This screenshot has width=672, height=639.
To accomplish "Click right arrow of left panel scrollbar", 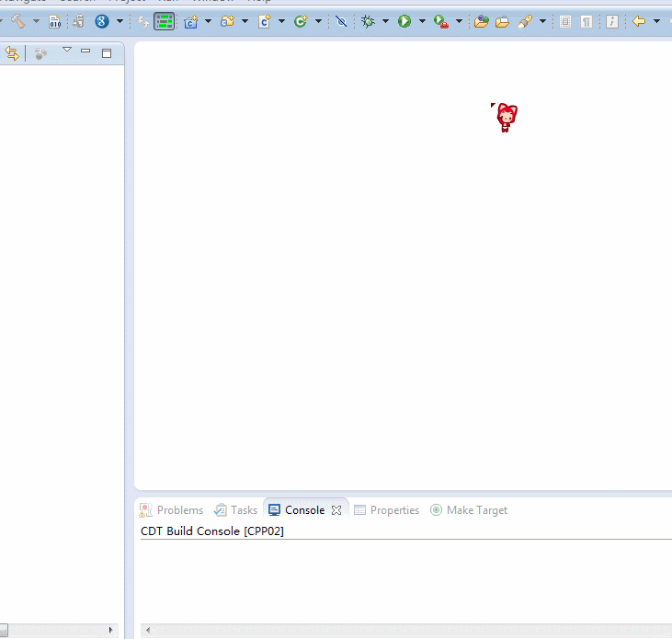I will (x=110, y=630).
